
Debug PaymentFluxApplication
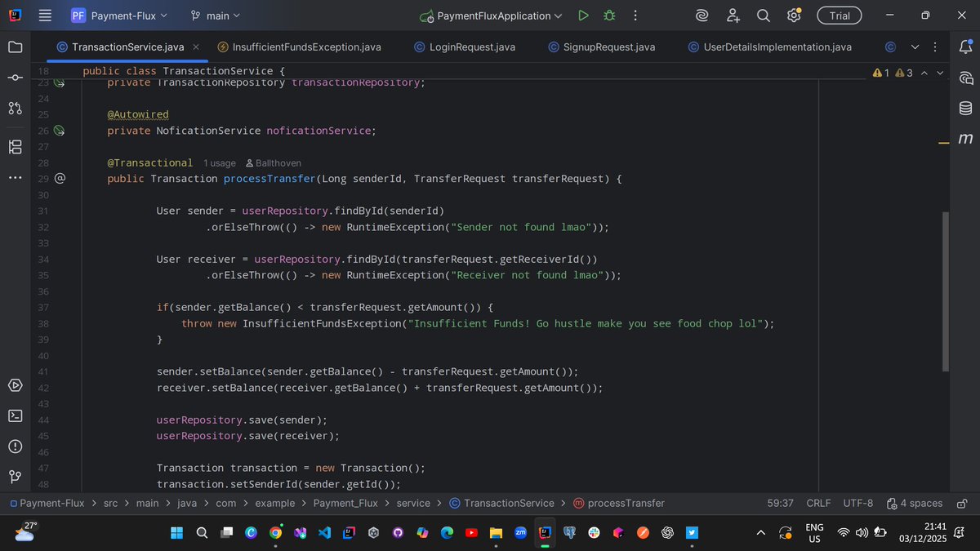tap(609, 16)
